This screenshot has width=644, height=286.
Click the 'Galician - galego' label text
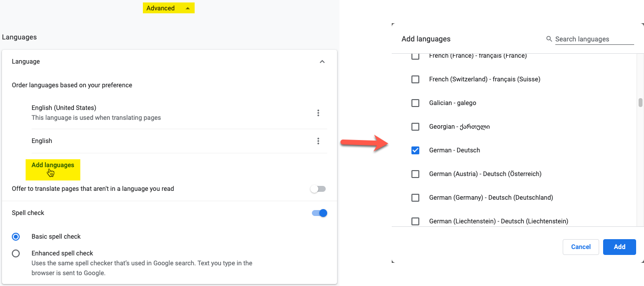[452, 103]
